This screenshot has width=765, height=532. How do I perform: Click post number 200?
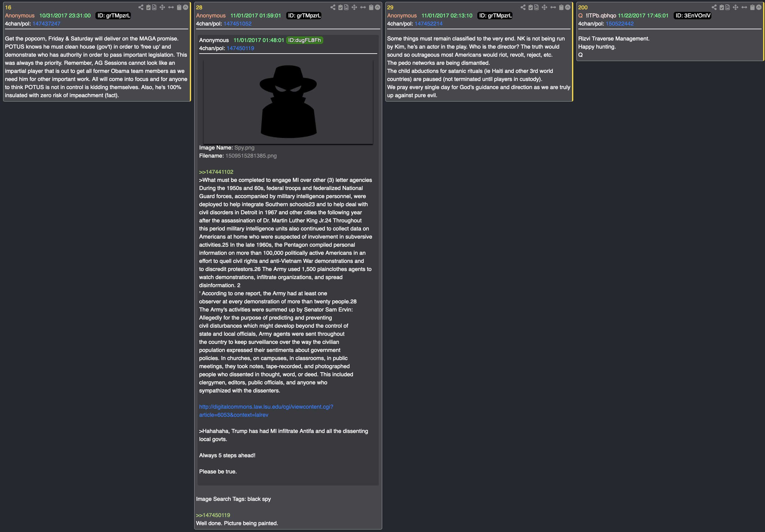[583, 7]
